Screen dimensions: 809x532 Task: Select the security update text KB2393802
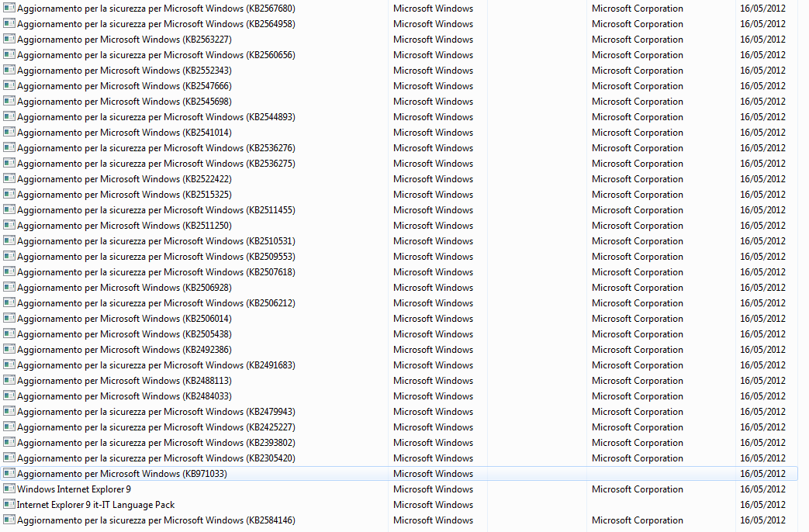click(157, 443)
